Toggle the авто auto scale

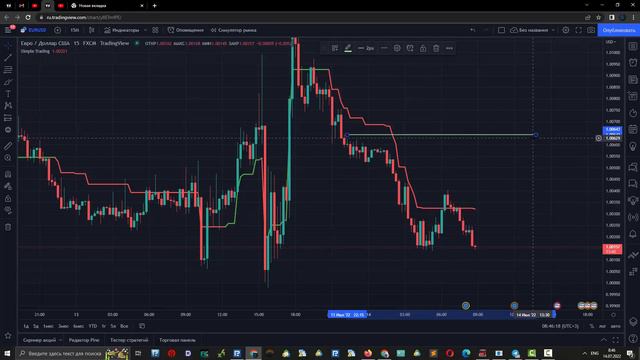(616, 326)
